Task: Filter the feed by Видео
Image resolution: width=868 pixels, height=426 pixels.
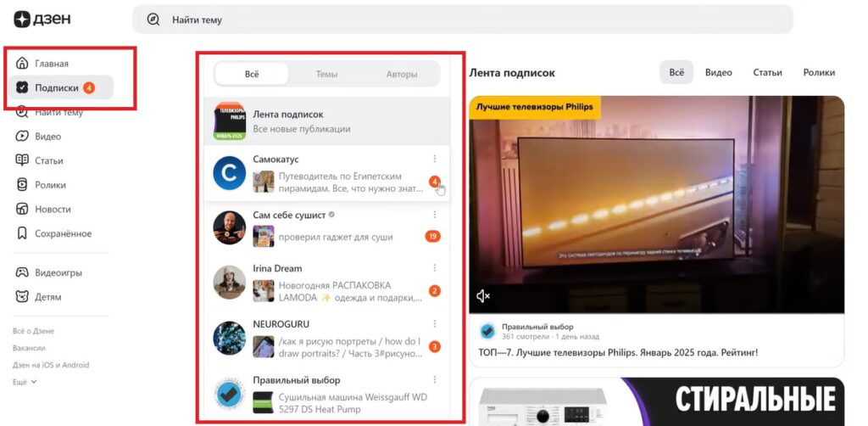Action: tap(719, 73)
